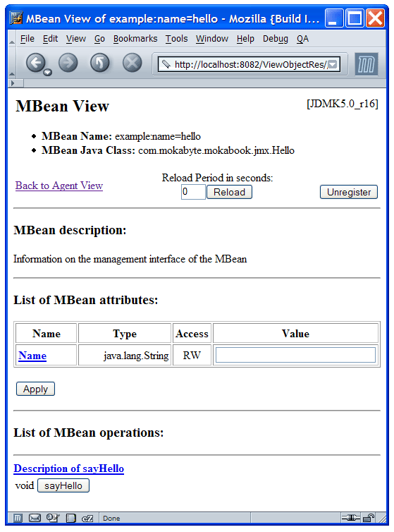Screen dimensions: 394x532
Task: Click the com.mokabyte.mokabook.jmx.Hello class text
Action: (x=216, y=150)
